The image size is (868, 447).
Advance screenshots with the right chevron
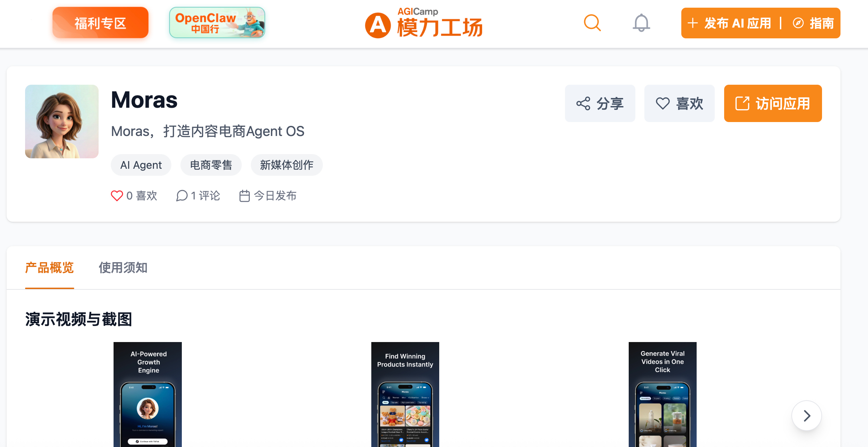(806, 416)
